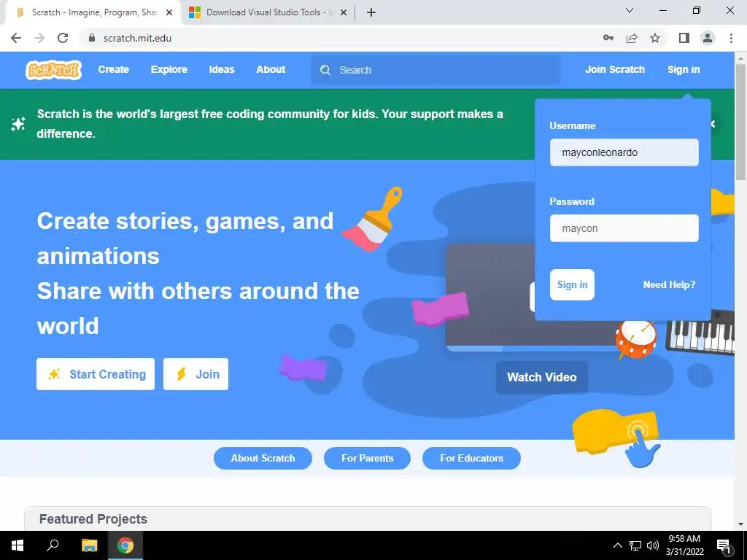Click scrollbar up arrow

click(740, 57)
